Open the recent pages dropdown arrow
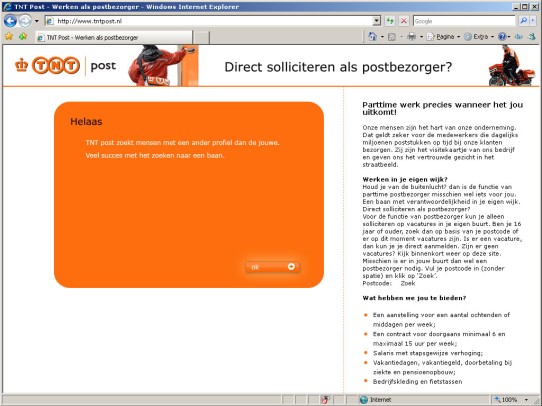Viewport: 542px width, 406px height. (x=37, y=21)
